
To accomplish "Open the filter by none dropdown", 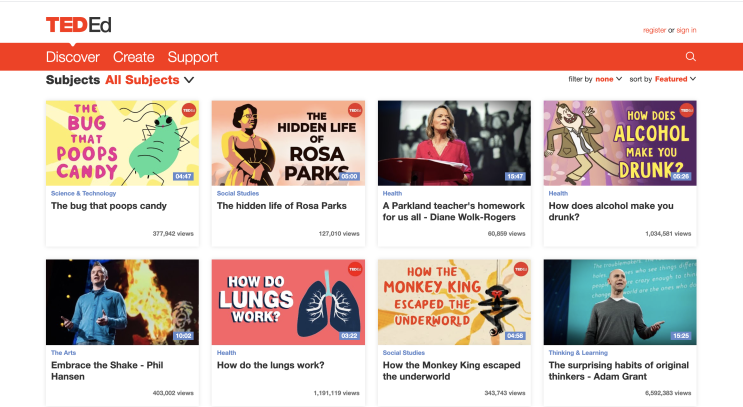I will click(x=608, y=78).
